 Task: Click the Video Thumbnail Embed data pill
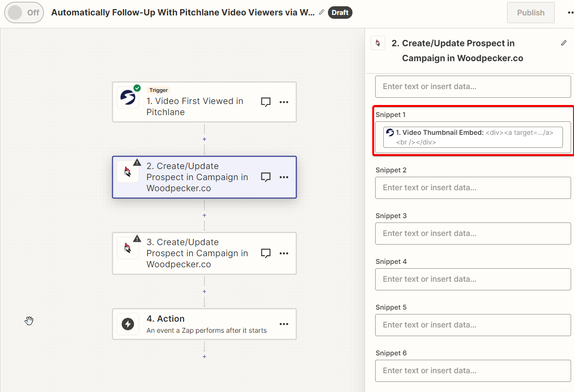(x=472, y=137)
